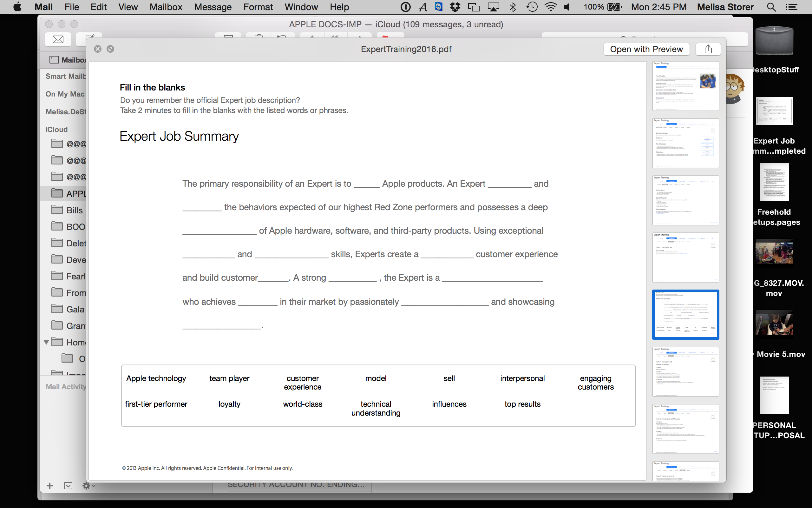812x508 pixels.
Task: Select Expert Job document on desktop
Action: click(774, 111)
